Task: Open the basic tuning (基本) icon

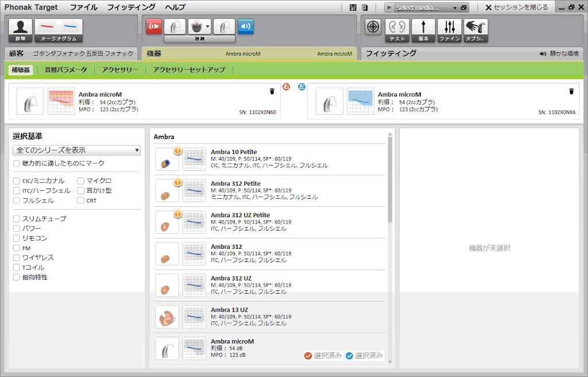Action: (423, 30)
